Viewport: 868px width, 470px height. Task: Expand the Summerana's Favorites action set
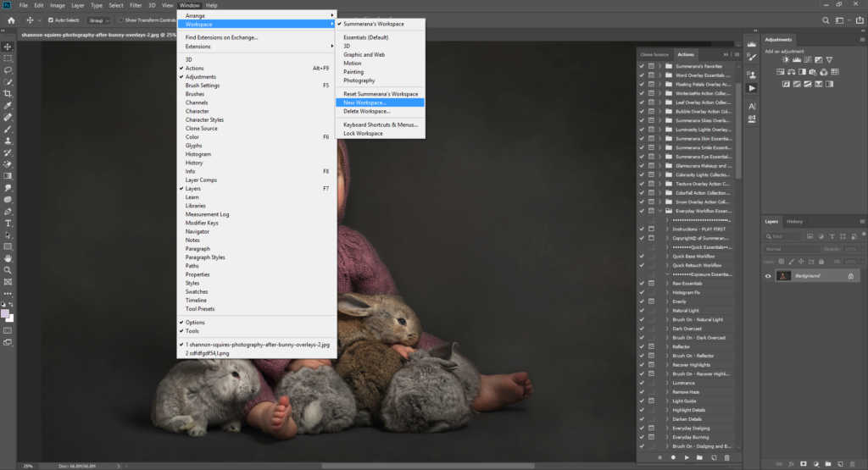[x=659, y=66]
